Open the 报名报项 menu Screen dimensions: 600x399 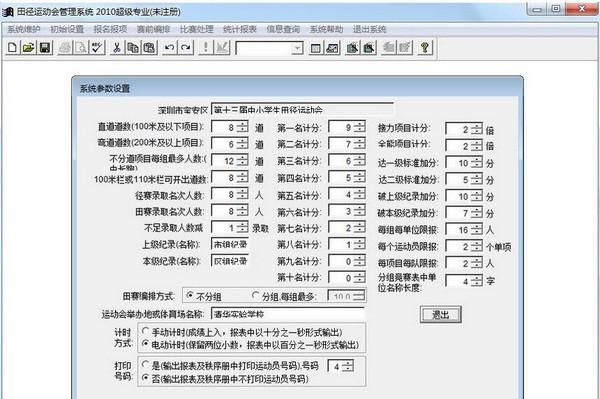(110, 29)
